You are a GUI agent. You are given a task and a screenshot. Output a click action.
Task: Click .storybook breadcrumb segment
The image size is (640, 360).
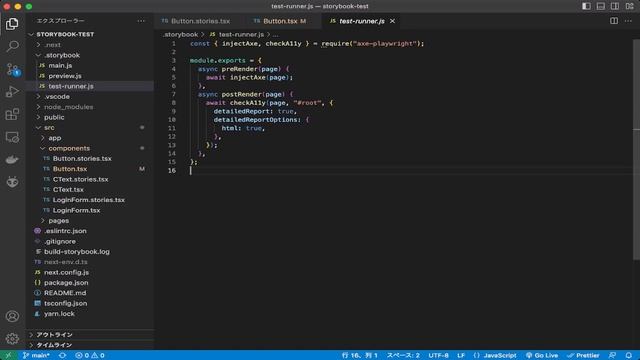tap(180, 35)
